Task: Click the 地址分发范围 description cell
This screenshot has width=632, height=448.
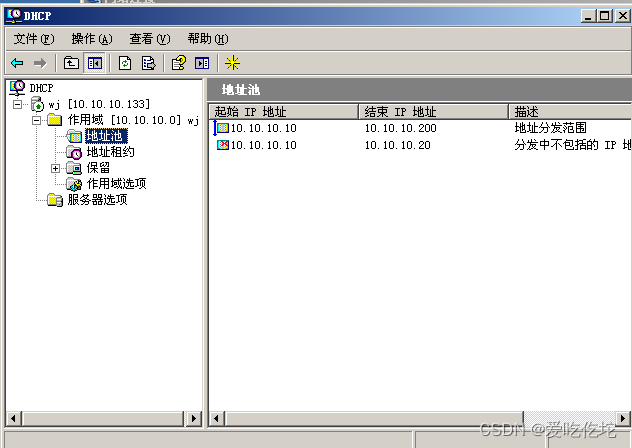Action: tap(550, 128)
